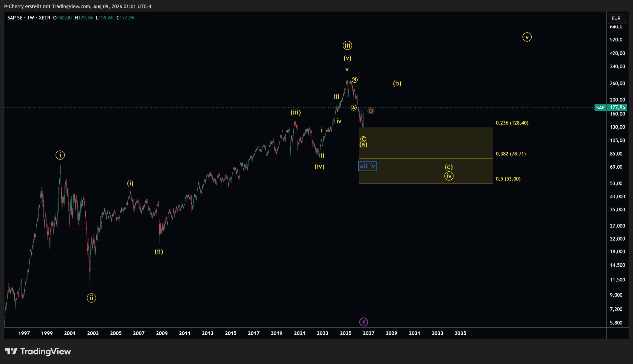Select the circled 'B' wave label
The image size is (633, 364).
pos(355,80)
